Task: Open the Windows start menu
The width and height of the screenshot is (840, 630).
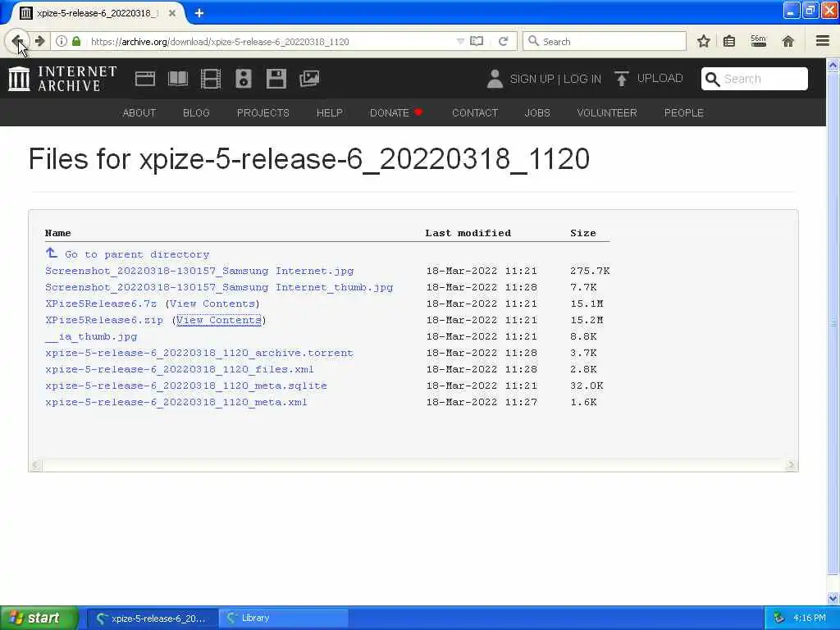Action: [x=39, y=618]
